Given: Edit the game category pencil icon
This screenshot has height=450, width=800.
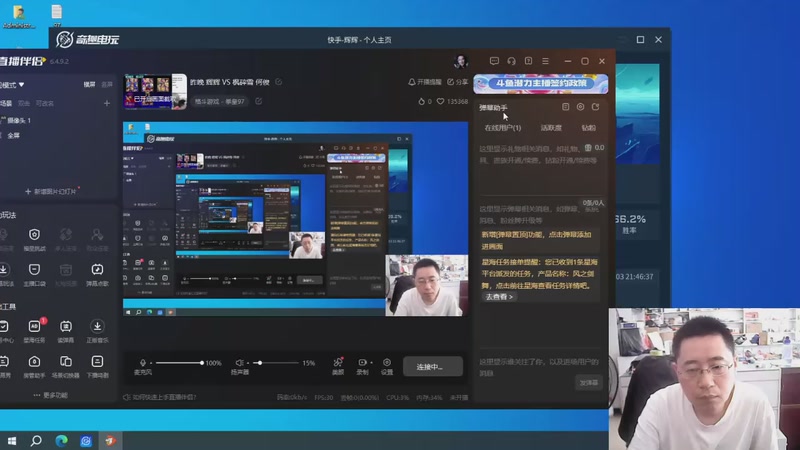Looking at the screenshot, I should point(259,101).
